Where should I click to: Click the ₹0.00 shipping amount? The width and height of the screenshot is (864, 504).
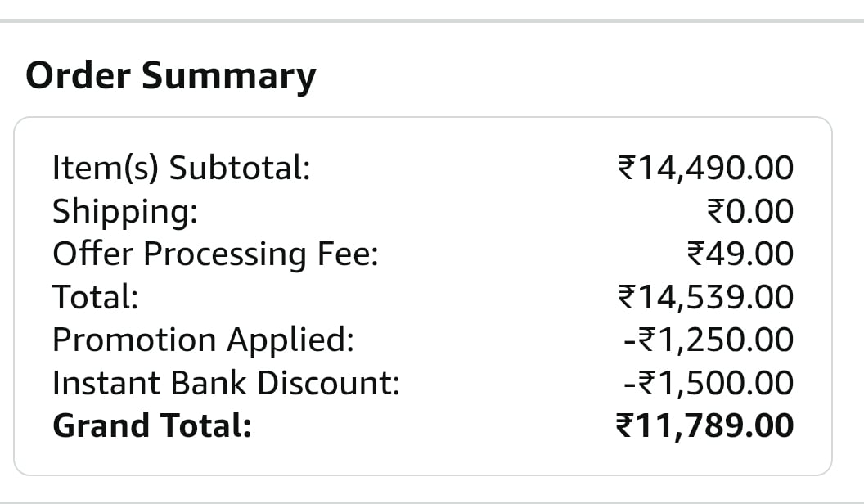(749, 211)
